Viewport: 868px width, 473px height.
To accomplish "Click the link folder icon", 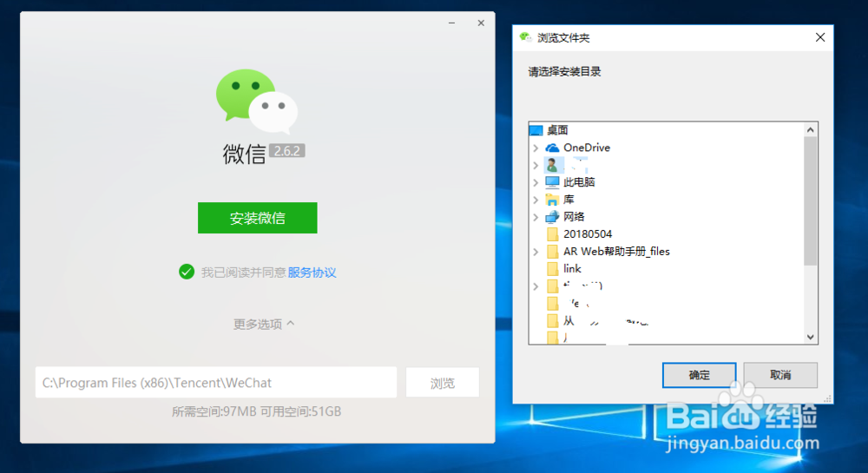I will point(552,269).
